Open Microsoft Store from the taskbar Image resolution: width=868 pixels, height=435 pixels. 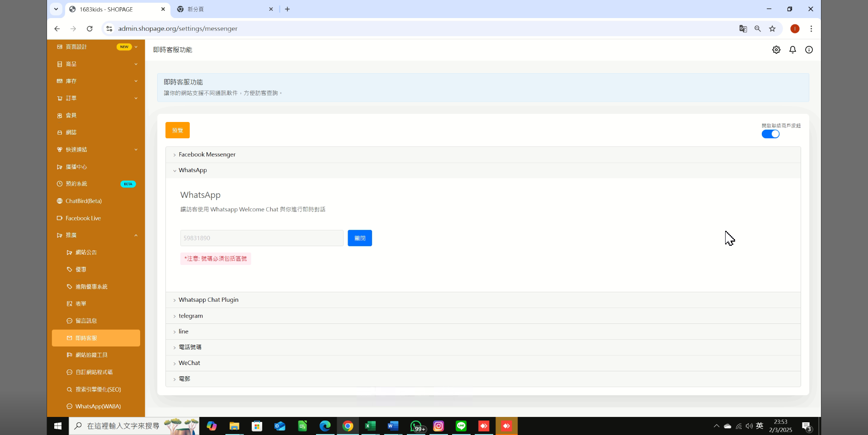point(257,426)
